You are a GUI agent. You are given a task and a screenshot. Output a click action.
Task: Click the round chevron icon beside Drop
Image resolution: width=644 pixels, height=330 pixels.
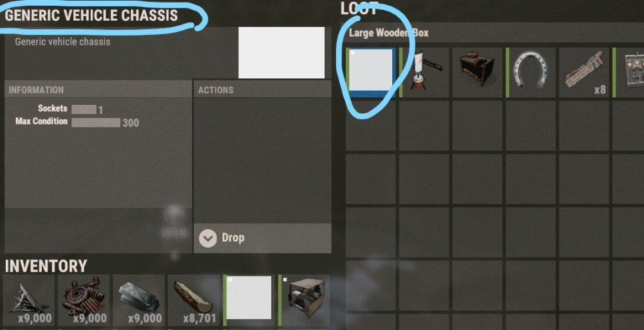tap(208, 238)
